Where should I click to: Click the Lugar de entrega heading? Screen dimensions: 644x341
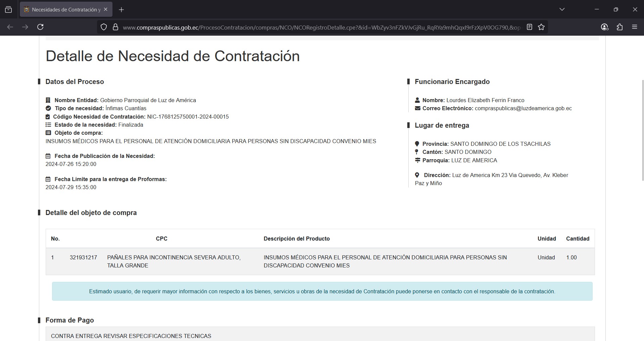tap(442, 125)
